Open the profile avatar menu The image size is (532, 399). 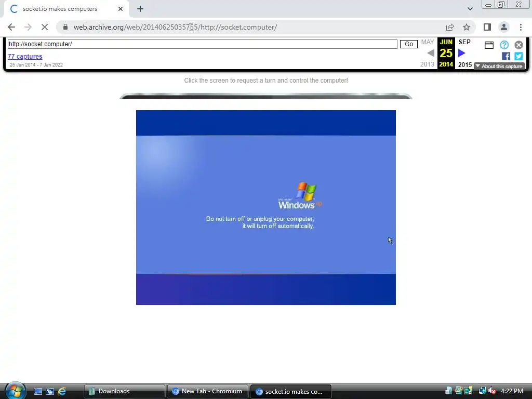click(x=504, y=27)
